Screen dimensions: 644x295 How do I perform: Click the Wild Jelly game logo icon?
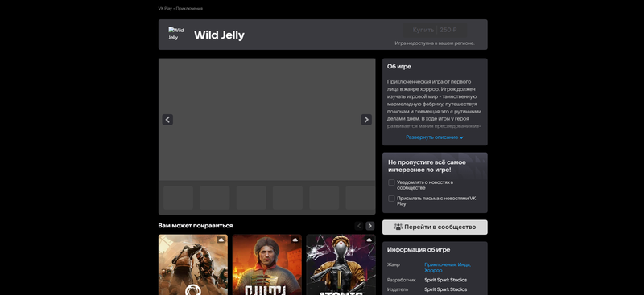coord(176,34)
